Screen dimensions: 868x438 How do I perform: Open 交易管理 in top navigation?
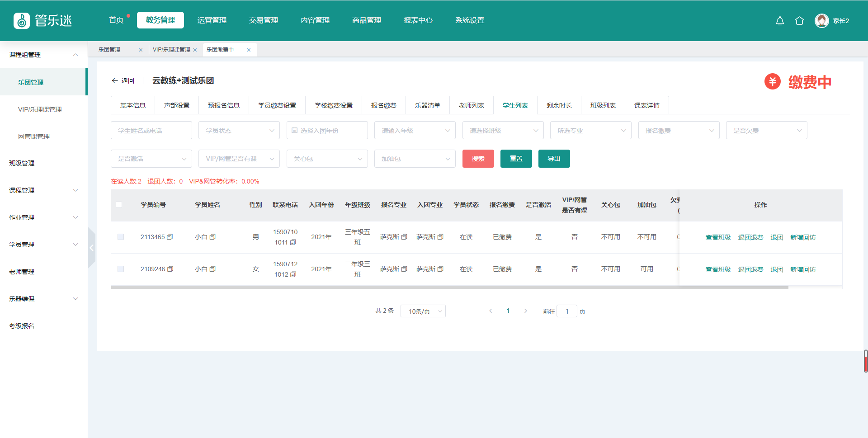[x=264, y=20]
